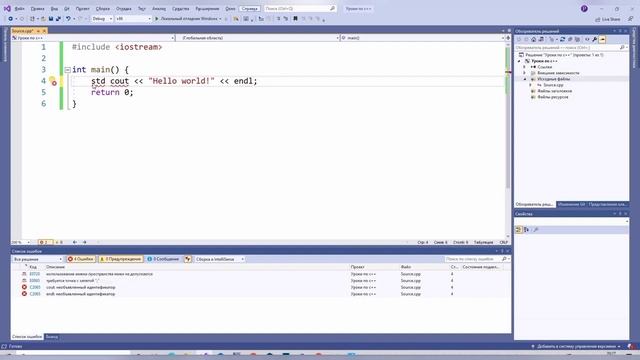Expand the Внешние зависимости node
The image size is (640, 360).
(x=525, y=73)
